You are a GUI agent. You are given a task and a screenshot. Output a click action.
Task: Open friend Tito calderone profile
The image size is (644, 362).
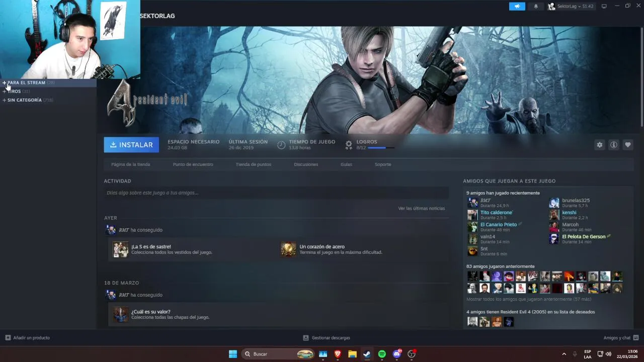click(x=497, y=213)
